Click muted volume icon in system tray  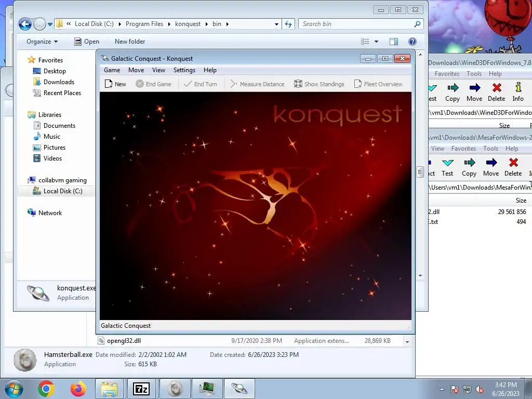(480, 389)
